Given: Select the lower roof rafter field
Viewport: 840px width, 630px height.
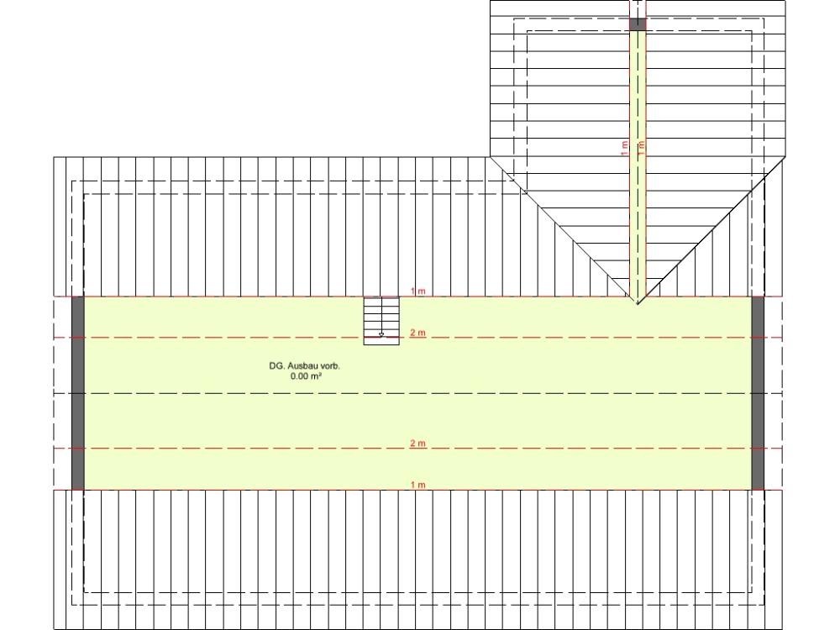Looking at the screenshot, I should (417, 559).
